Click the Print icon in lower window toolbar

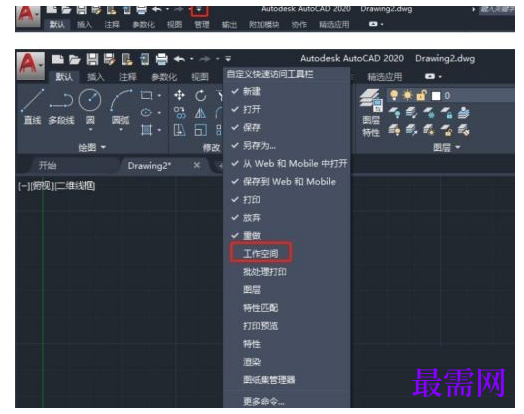pyautogui.click(x=161, y=59)
